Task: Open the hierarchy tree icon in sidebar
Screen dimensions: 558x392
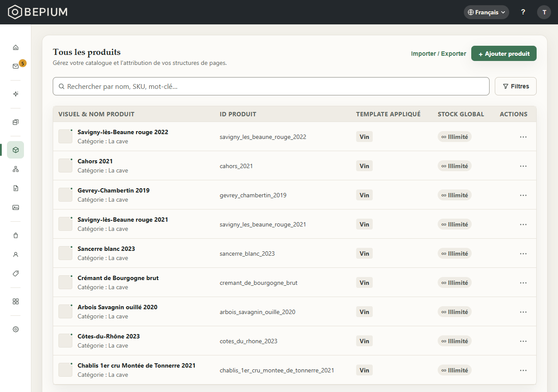Action: 16,169
